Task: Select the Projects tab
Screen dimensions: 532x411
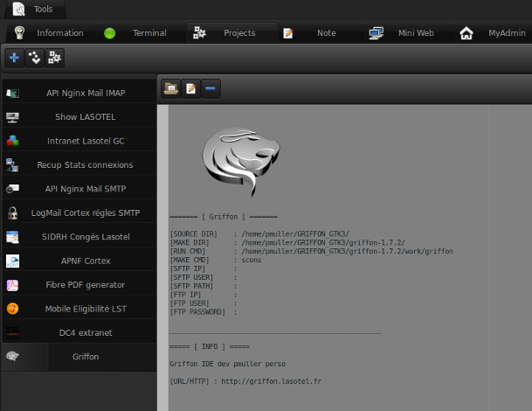Action: tap(232, 33)
